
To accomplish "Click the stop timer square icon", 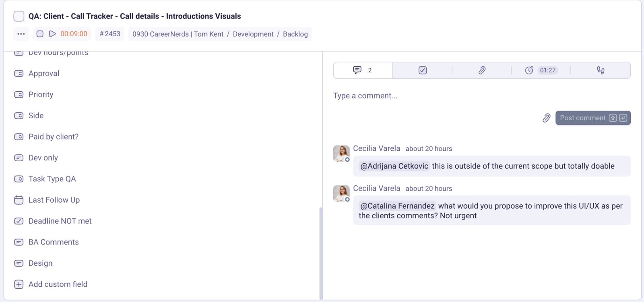I will (x=40, y=34).
